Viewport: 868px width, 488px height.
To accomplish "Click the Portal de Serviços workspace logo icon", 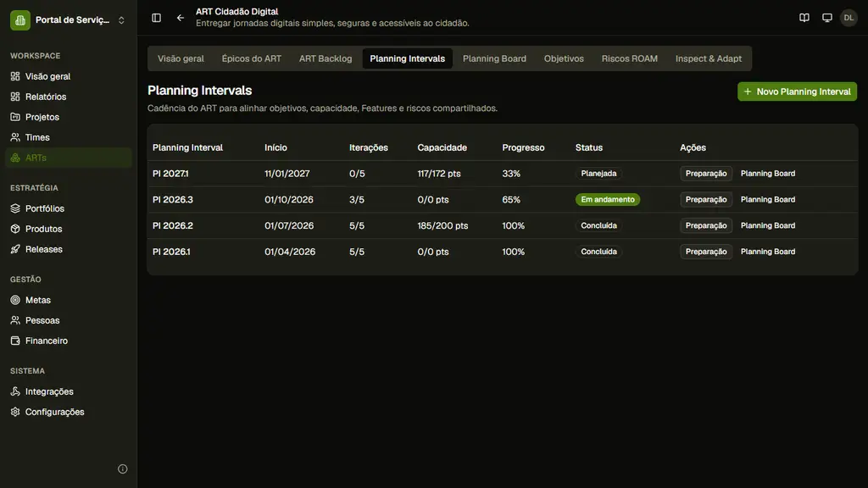I will (20, 20).
